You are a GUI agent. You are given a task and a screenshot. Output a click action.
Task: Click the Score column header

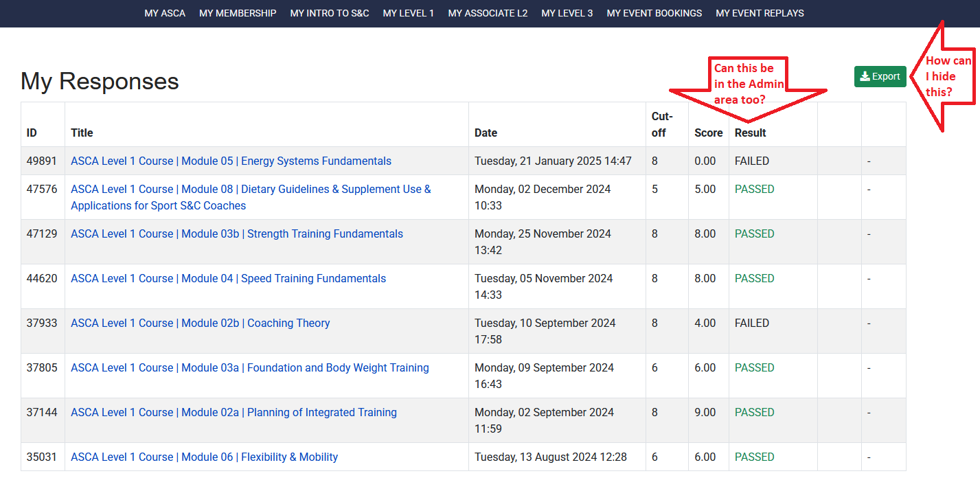tap(708, 133)
